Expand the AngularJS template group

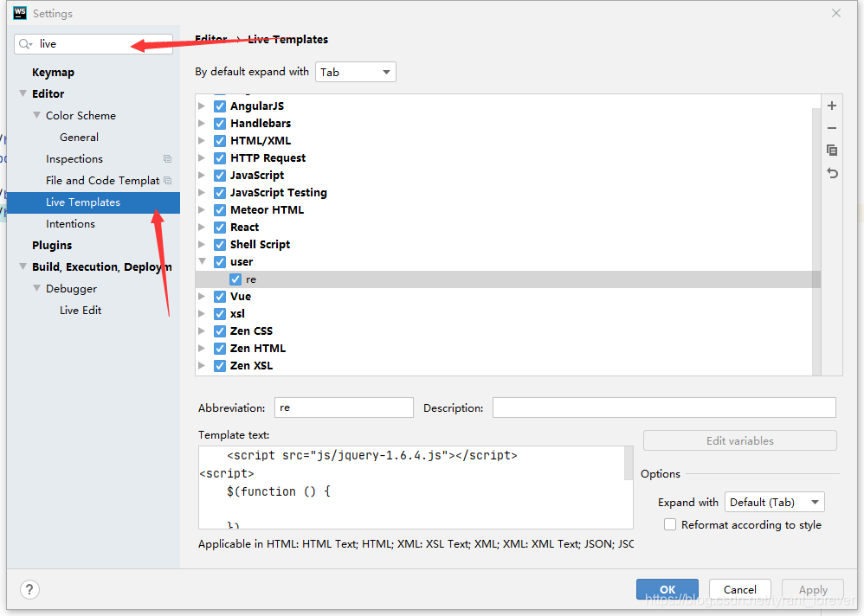click(202, 106)
